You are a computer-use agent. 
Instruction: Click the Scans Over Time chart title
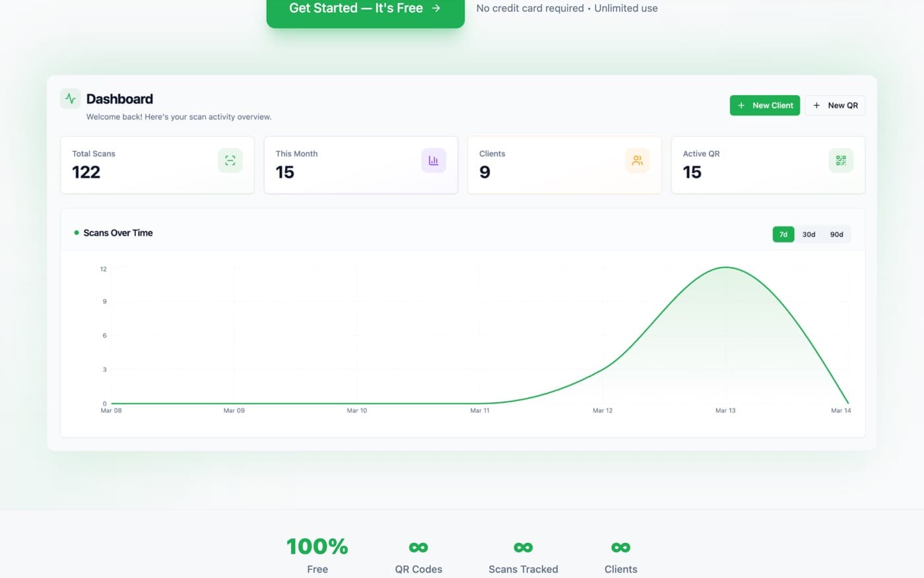pos(118,233)
